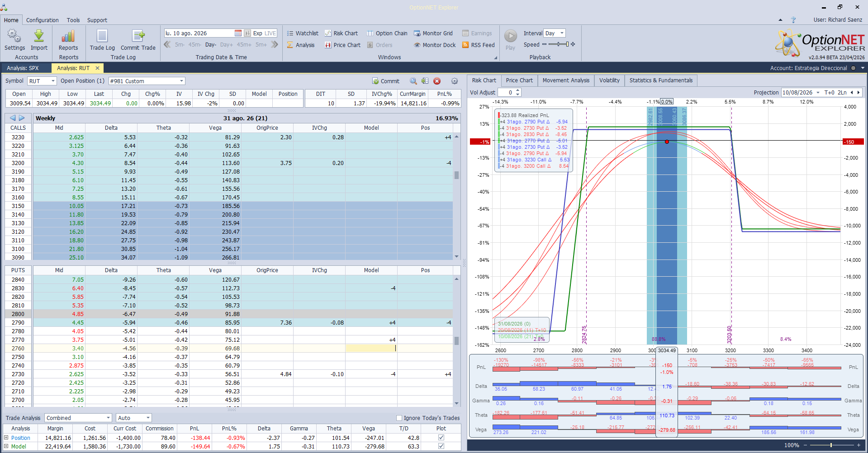Adjust the chart zoom slider at 100%
The height and width of the screenshot is (453, 868).
click(831, 445)
